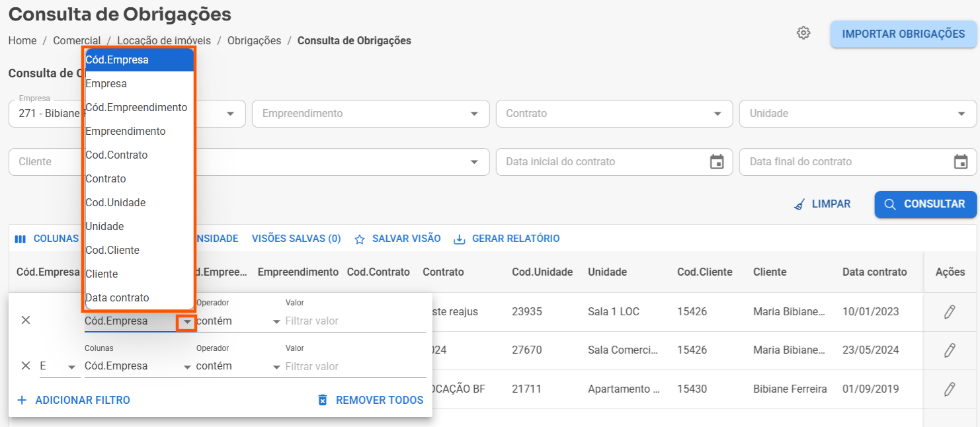Open Obrigações breadcrumb link
Screen dimensions: 980x427
point(254,40)
